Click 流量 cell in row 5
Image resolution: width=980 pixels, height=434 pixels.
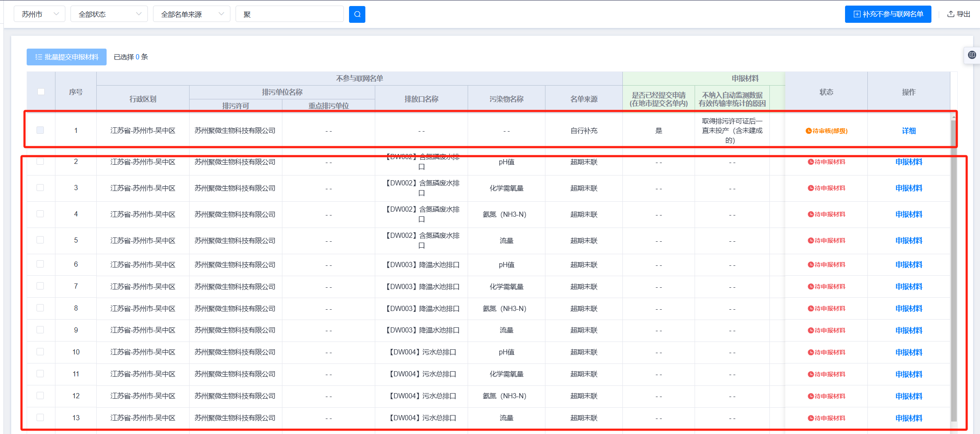tap(506, 240)
